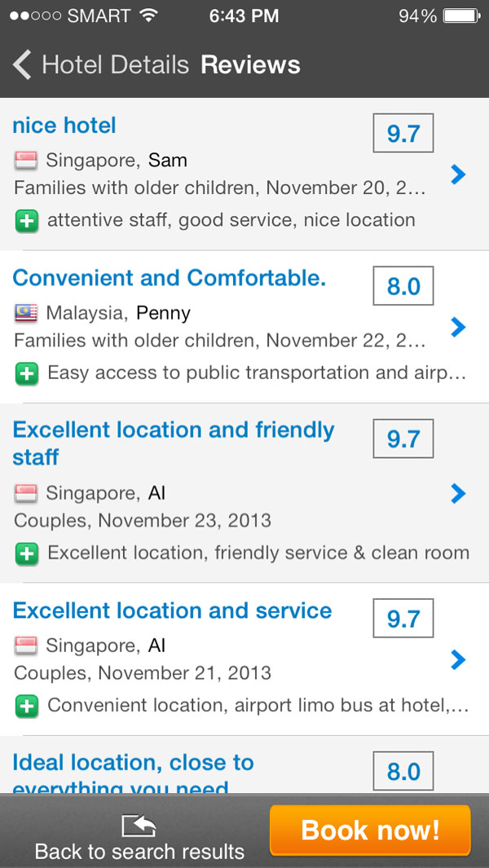Expand the nice hotel review chevron

(x=458, y=174)
